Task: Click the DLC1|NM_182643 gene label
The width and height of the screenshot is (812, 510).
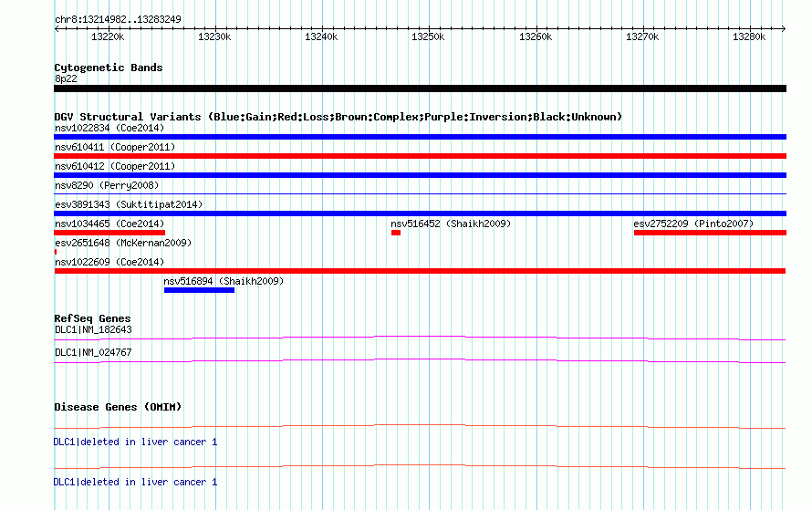Action: coord(93,330)
